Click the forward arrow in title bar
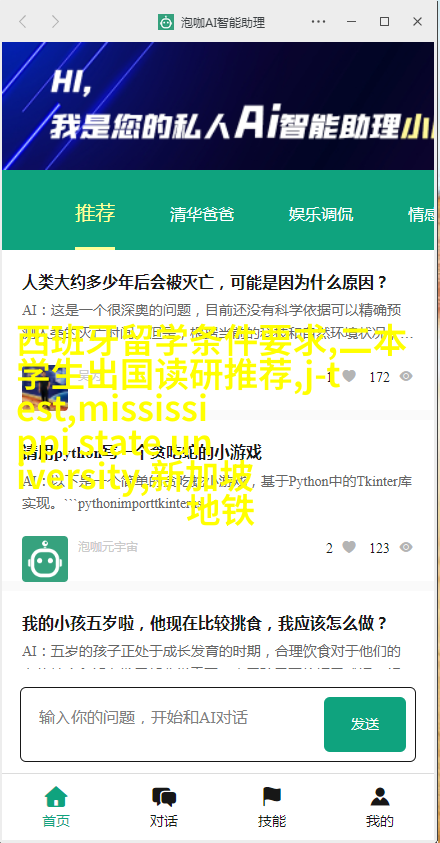Image resolution: width=440 pixels, height=843 pixels. pyautogui.click(x=55, y=22)
